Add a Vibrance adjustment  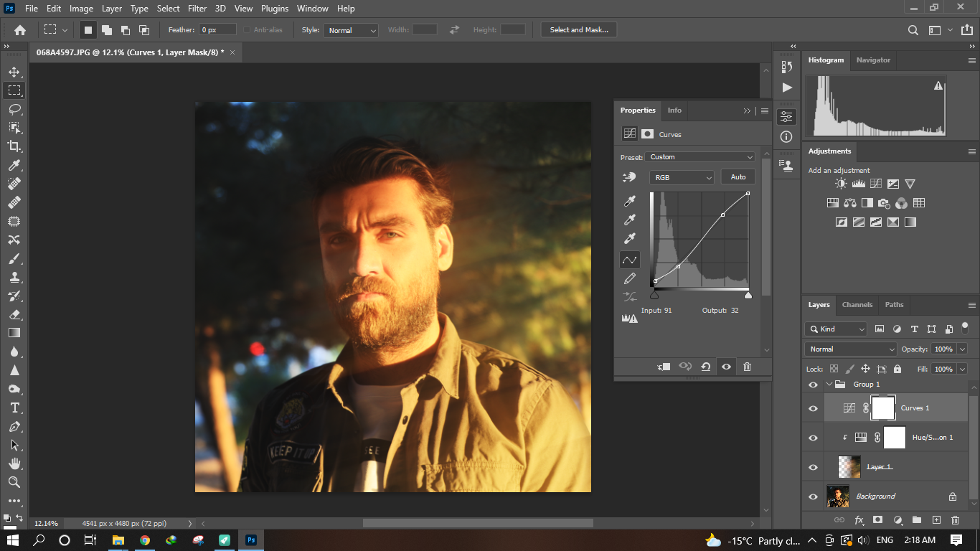tap(910, 184)
